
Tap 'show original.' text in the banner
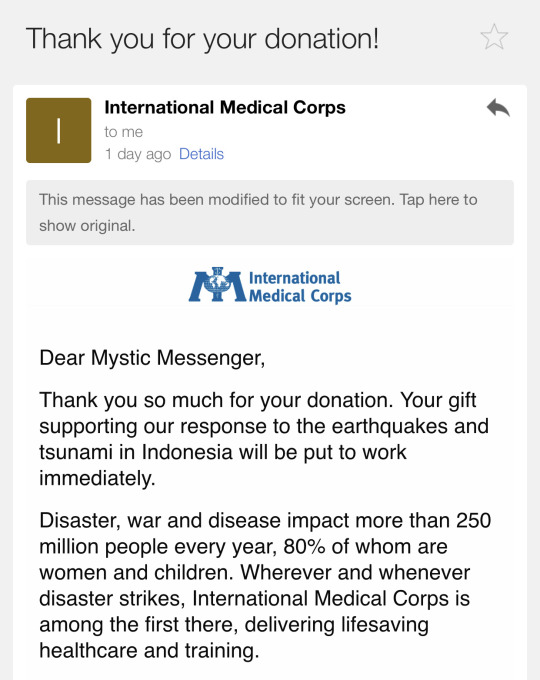point(87,226)
